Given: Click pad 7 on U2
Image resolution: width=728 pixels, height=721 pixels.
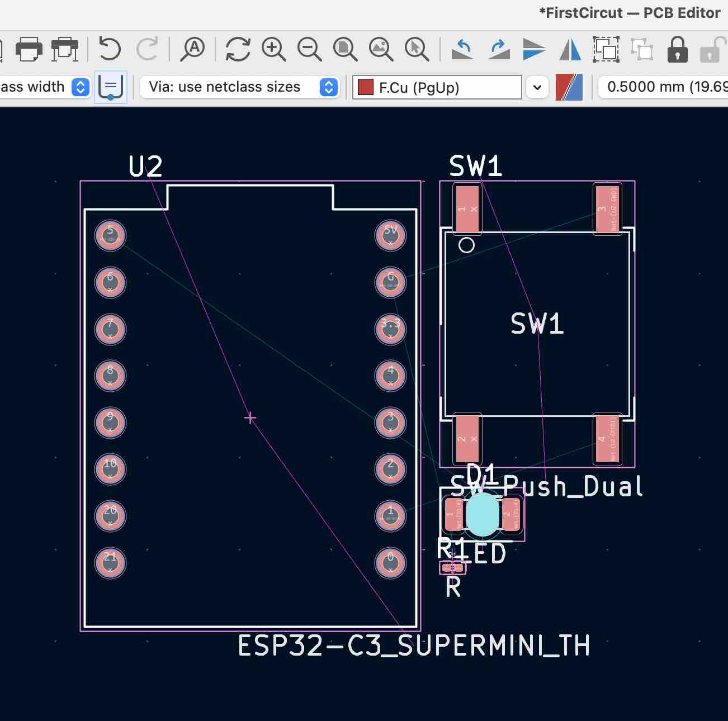Looking at the screenshot, I should 111,329.
